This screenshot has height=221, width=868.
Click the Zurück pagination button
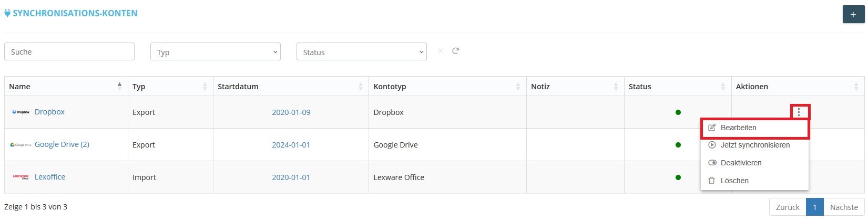point(788,207)
